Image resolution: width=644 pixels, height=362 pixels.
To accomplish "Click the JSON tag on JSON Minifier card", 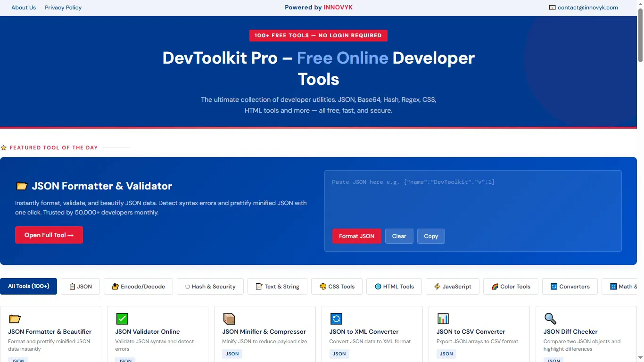I will pos(232,354).
